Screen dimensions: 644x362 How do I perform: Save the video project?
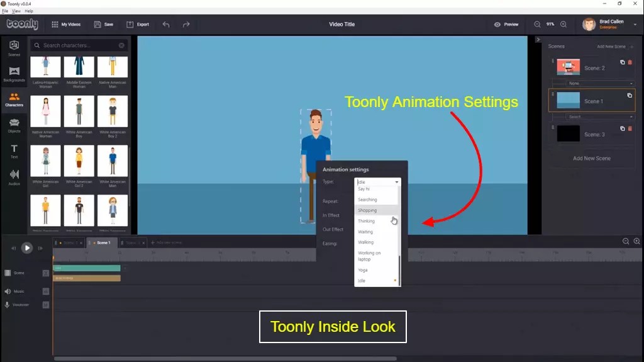click(104, 25)
